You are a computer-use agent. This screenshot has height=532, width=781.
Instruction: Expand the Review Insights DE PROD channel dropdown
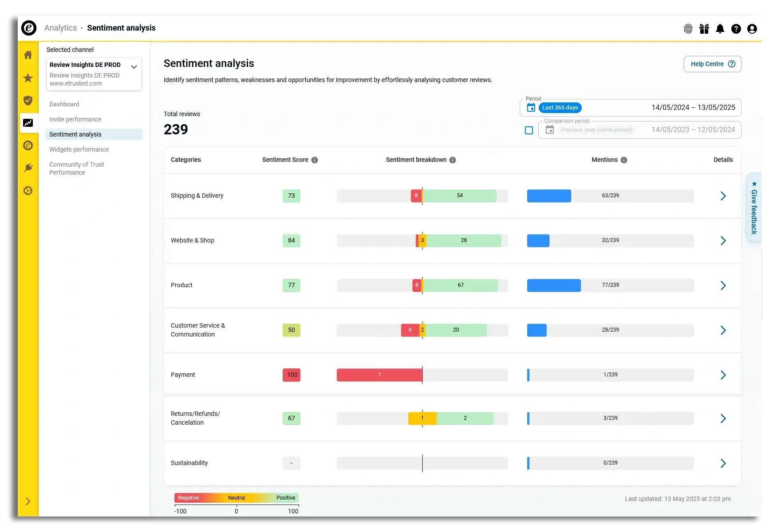[x=134, y=67]
